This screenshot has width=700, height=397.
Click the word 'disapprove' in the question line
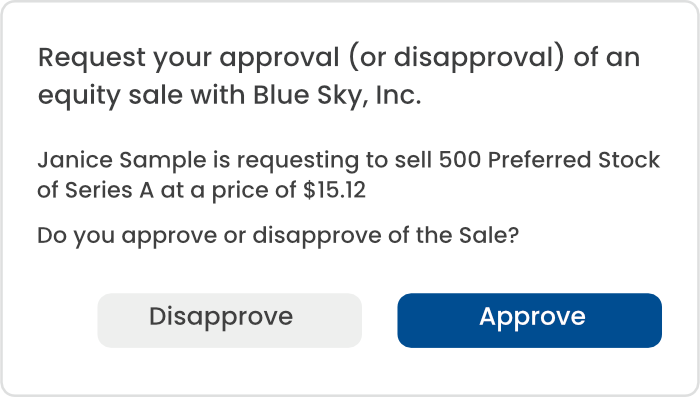(317, 237)
